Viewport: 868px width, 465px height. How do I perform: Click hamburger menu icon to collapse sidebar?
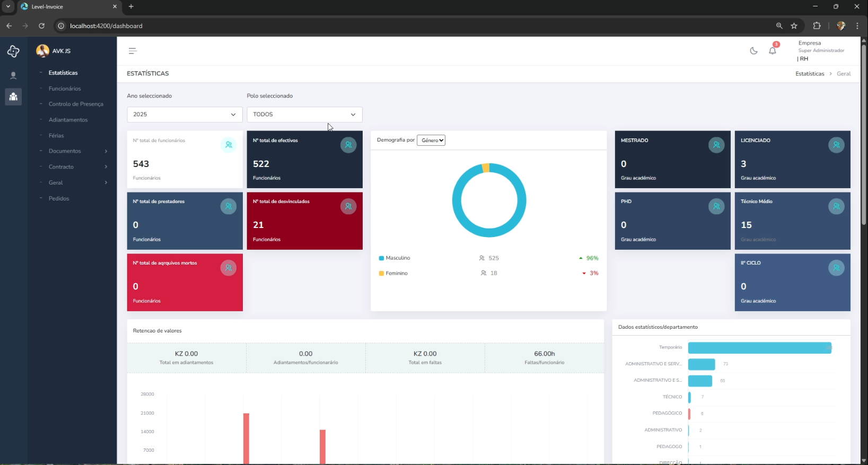pos(133,51)
